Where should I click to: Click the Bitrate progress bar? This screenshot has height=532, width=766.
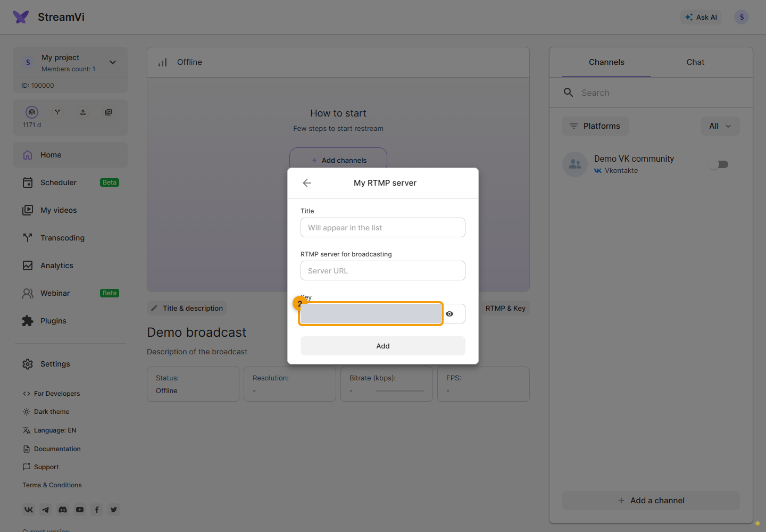click(x=399, y=391)
